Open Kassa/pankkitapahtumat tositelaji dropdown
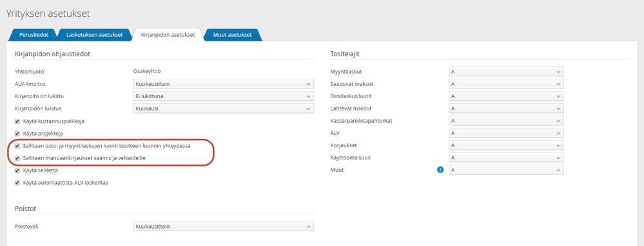The height and width of the screenshot is (246, 644). coord(506,121)
